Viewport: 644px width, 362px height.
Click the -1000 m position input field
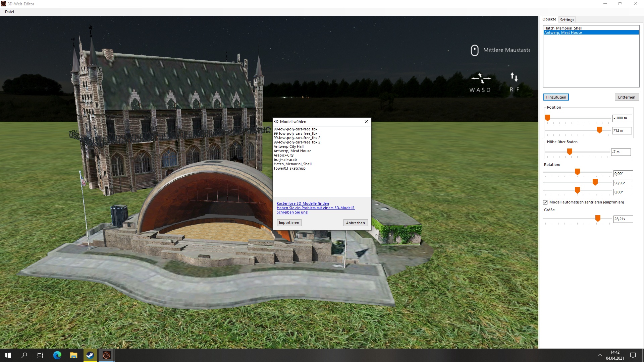coord(622,118)
